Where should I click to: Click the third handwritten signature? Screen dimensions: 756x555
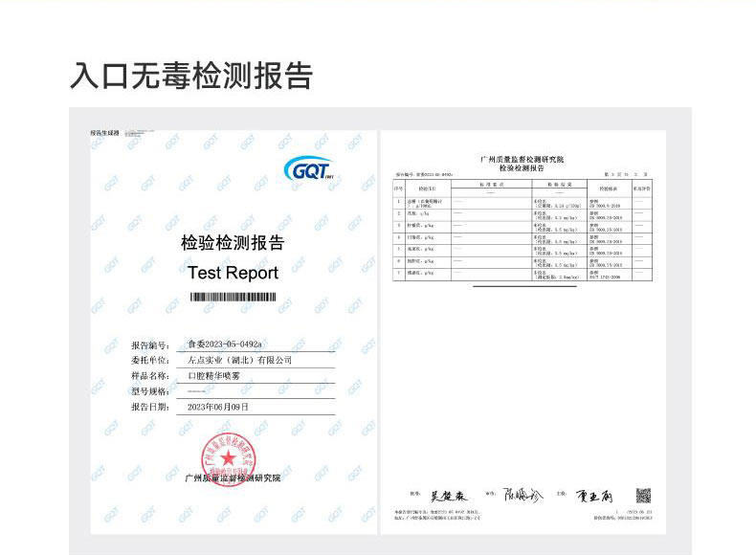(594, 496)
